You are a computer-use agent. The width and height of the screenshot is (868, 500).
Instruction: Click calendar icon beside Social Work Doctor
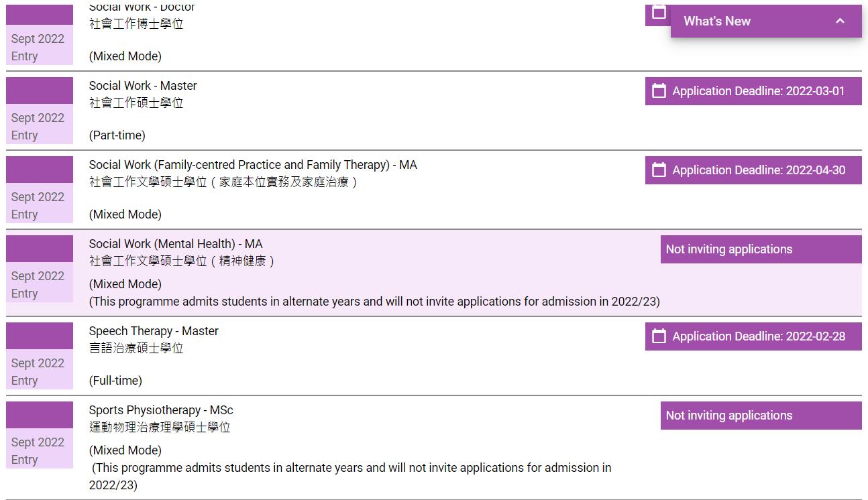pos(659,13)
